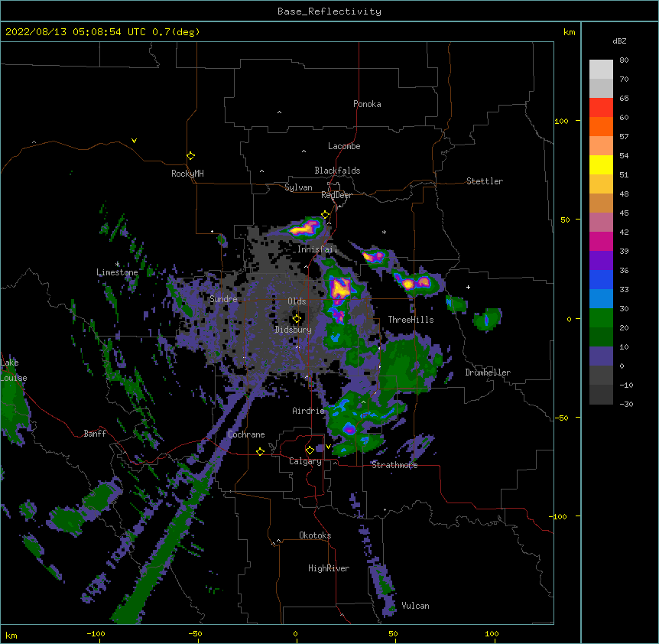Click the Lacombe city label
The width and height of the screenshot is (659, 644).
pos(344,146)
